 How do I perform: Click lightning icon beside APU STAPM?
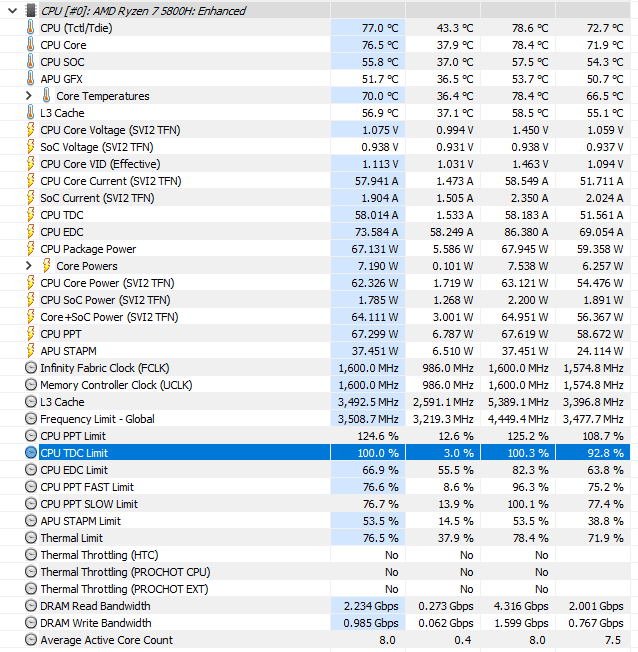click(x=30, y=351)
